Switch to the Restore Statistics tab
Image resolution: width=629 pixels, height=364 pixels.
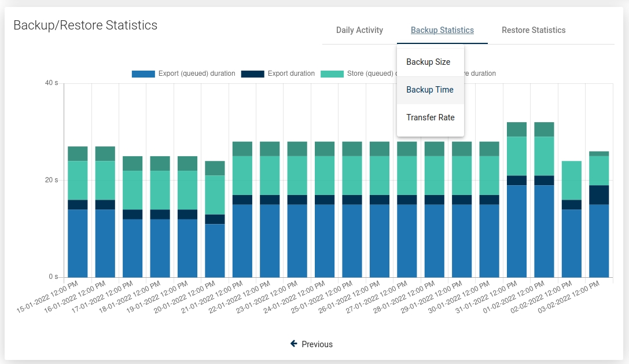[534, 30]
